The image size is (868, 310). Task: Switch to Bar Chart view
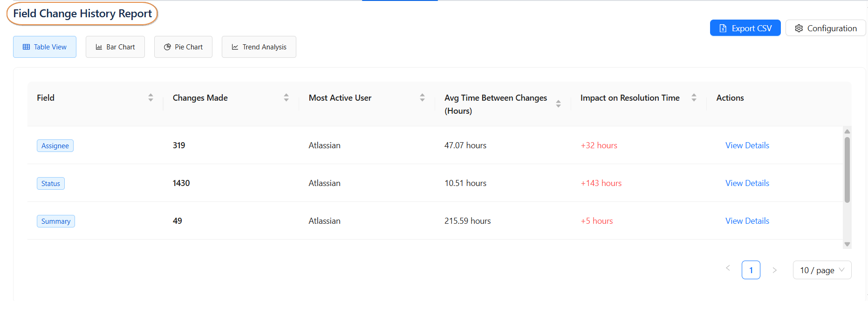(115, 47)
